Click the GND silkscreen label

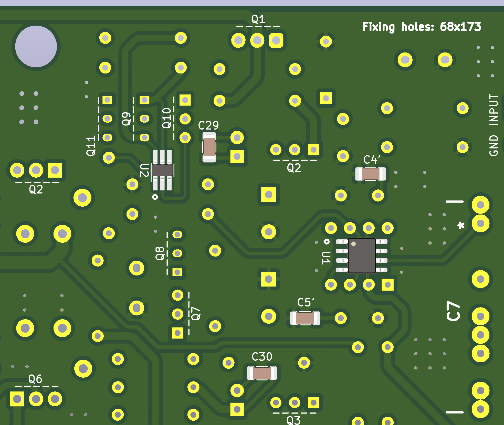(x=494, y=145)
